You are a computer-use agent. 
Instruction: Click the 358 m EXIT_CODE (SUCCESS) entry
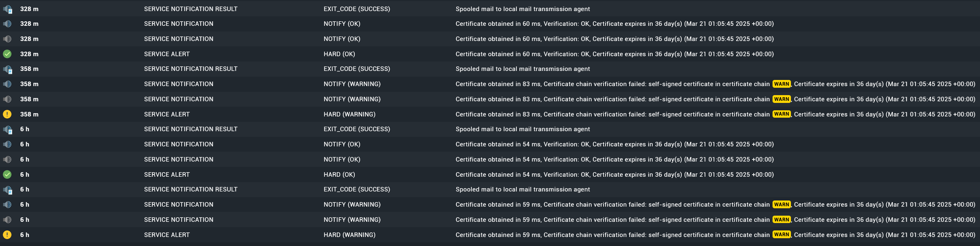click(357, 69)
